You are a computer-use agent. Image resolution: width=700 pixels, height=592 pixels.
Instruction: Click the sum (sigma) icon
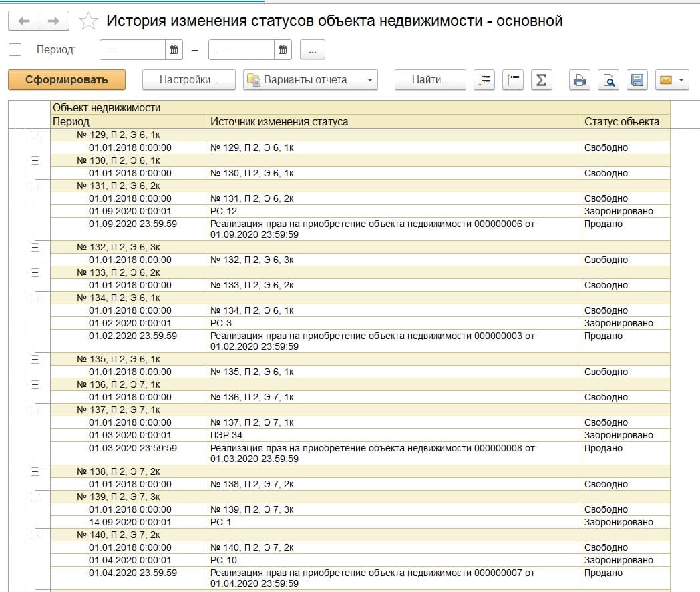coord(541,80)
